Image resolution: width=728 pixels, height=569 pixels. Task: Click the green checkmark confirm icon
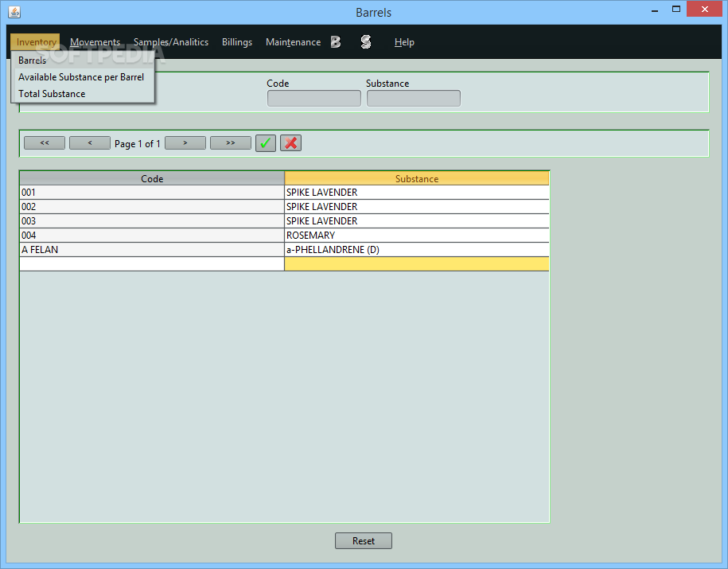pos(266,143)
